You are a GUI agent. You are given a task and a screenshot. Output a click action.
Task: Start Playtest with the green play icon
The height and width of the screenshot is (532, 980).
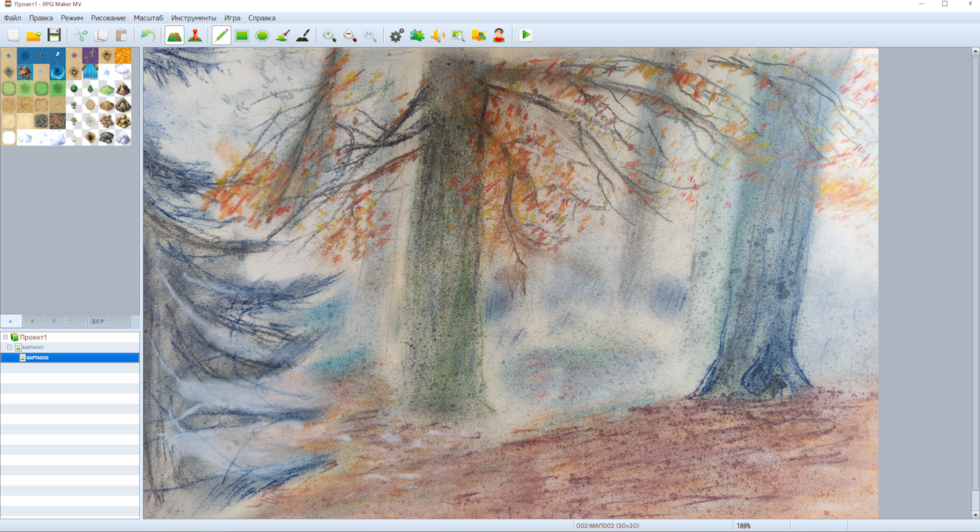526,35
